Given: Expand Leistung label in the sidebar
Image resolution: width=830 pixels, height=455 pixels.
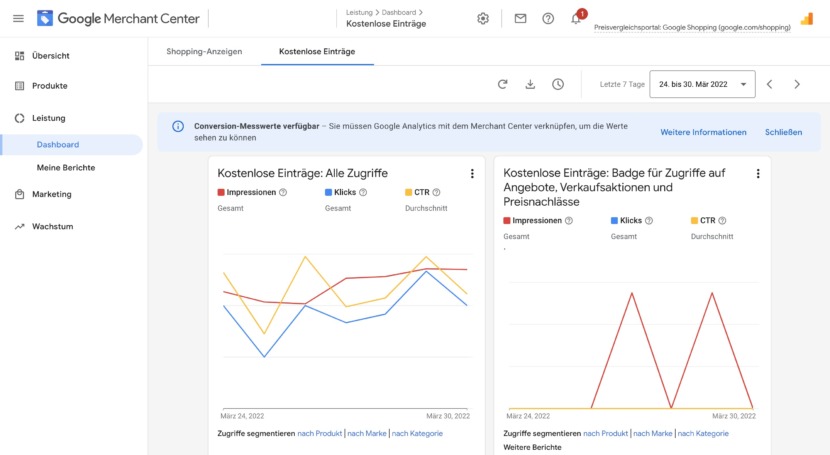Looking at the screenshot, I should pos(49,118).
